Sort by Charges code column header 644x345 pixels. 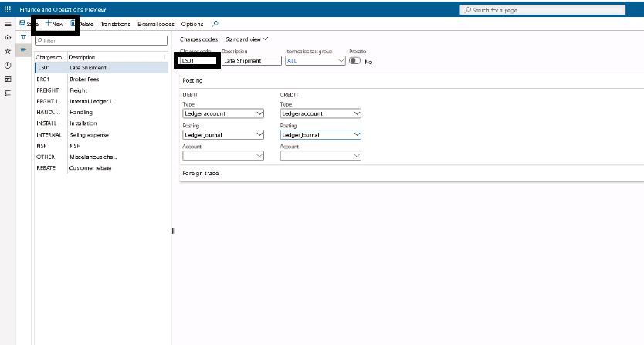[50, 57]
